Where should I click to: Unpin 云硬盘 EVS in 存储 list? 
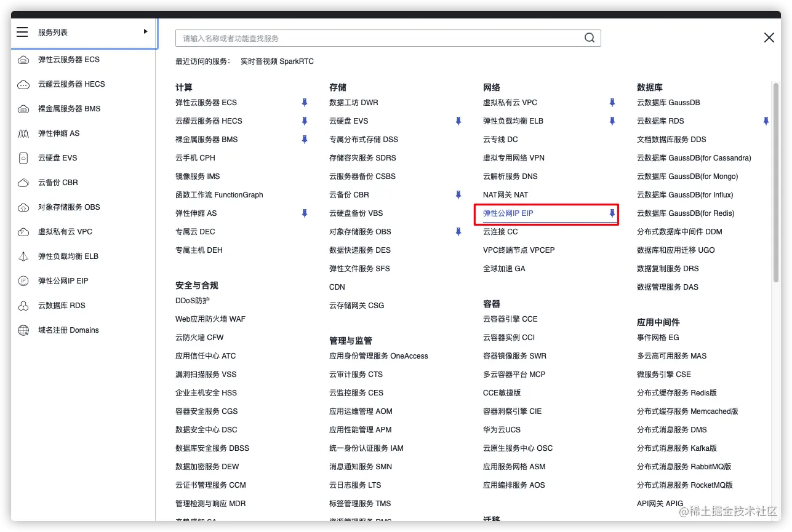click(458, 121)
